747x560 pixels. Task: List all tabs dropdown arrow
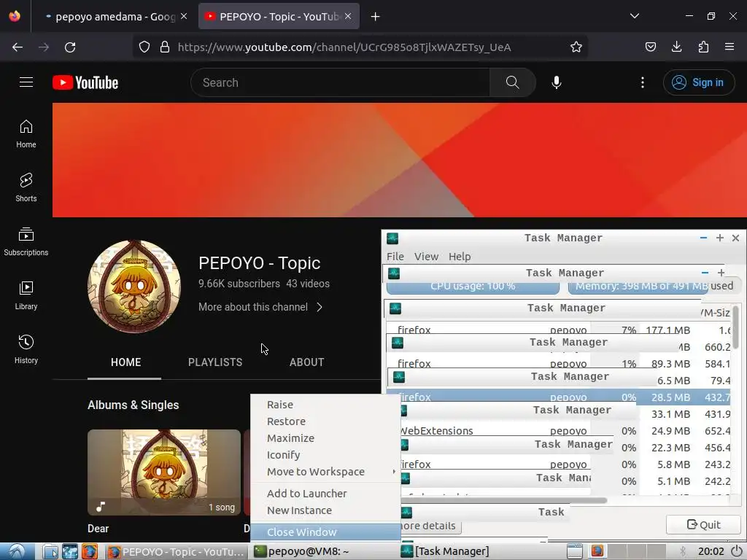point(635,16)
